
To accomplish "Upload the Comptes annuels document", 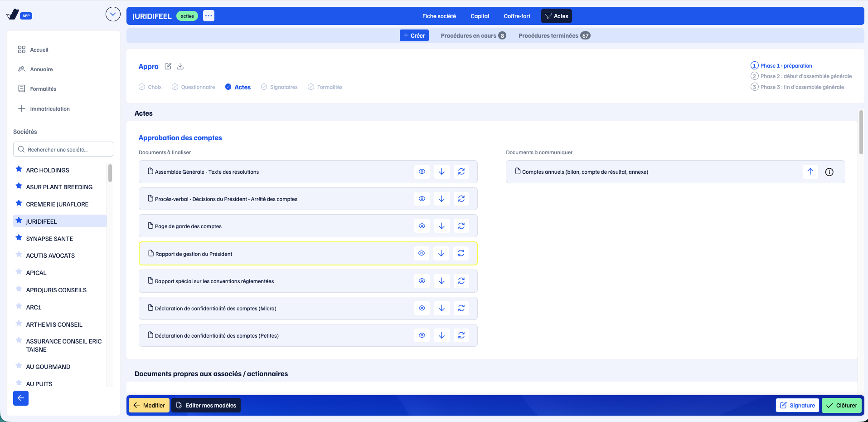I will coord(810,172).
